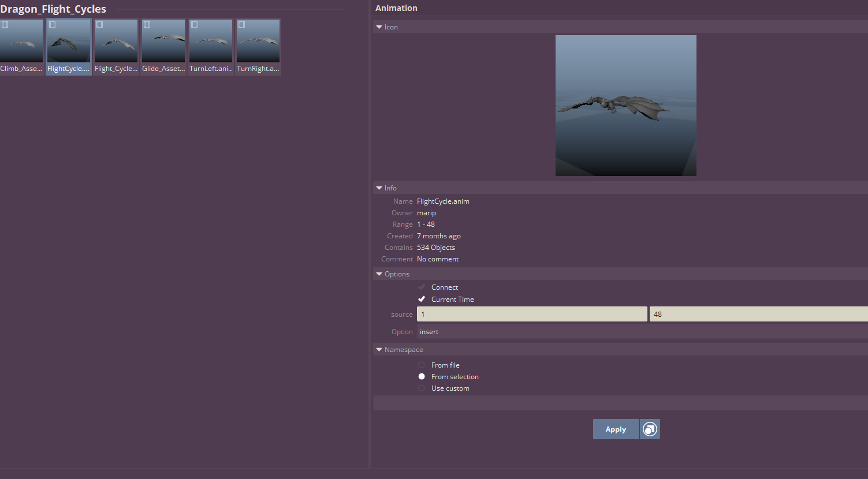Toggle the Connect checkbox
The height and width of the screenshot is (479, 868).
tap(422, 287)
